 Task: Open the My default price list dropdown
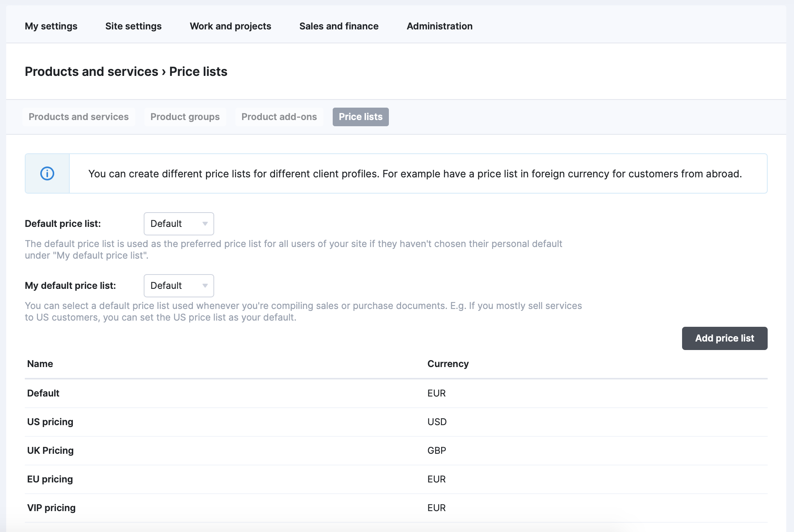179,286
